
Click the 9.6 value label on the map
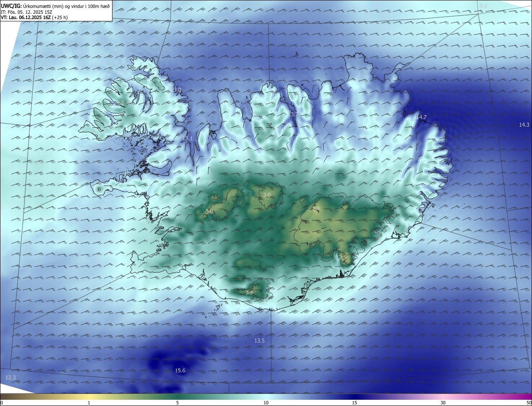(483, 6)
